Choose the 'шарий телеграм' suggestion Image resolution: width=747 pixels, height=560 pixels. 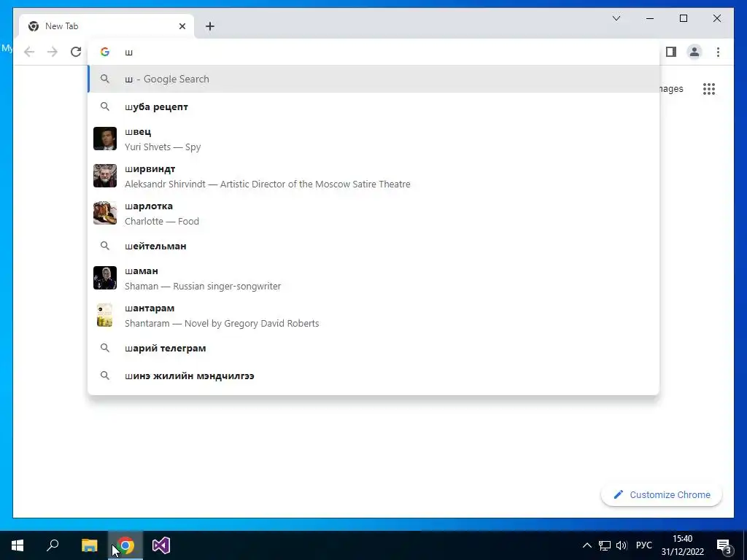(x=373, y=348)
